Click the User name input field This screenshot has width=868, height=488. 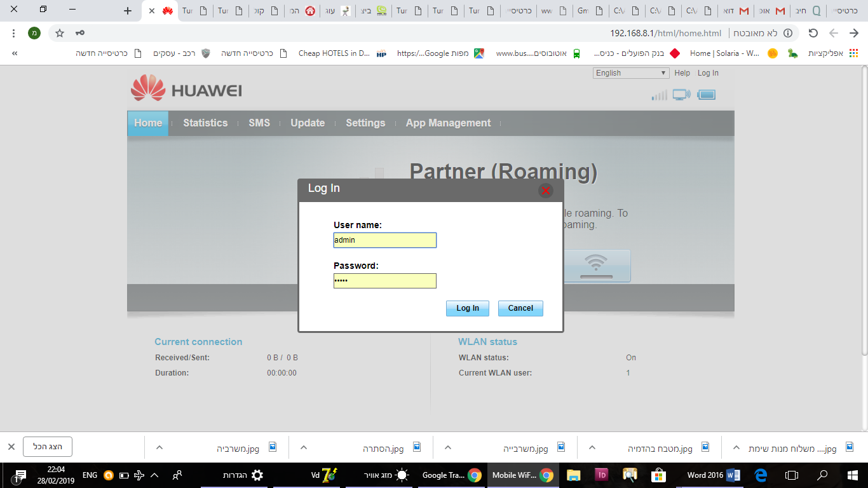point(384,240)
